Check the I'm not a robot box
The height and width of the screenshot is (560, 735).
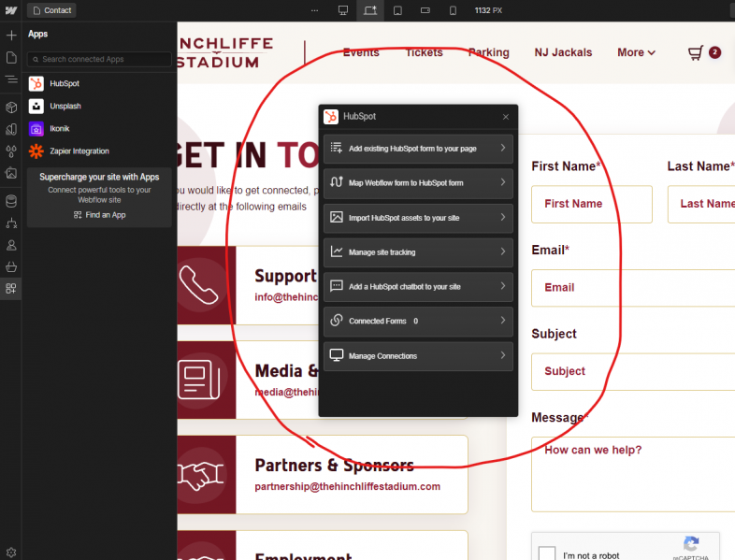point(546,553)
